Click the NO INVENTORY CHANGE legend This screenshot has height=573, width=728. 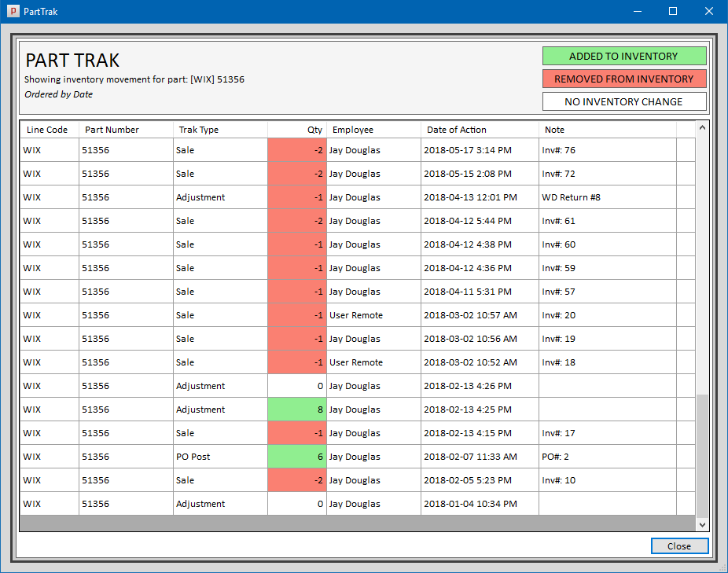[x=624, y=101]
